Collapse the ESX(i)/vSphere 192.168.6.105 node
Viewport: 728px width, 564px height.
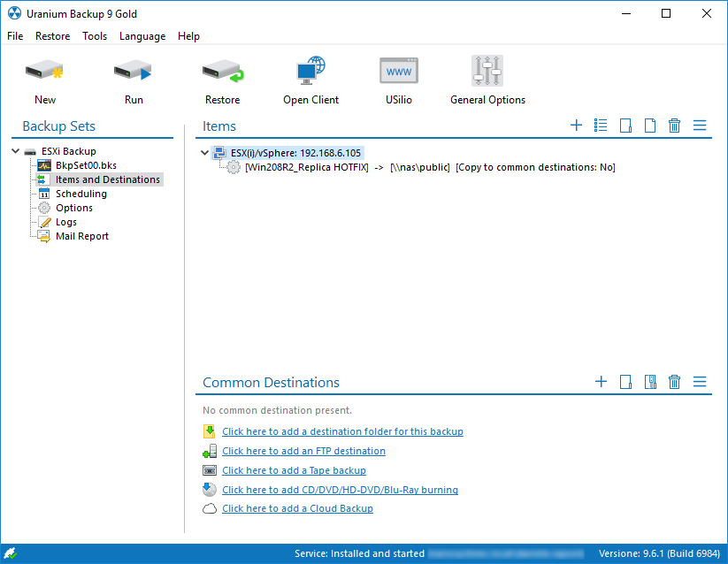(x=204, y=153)
